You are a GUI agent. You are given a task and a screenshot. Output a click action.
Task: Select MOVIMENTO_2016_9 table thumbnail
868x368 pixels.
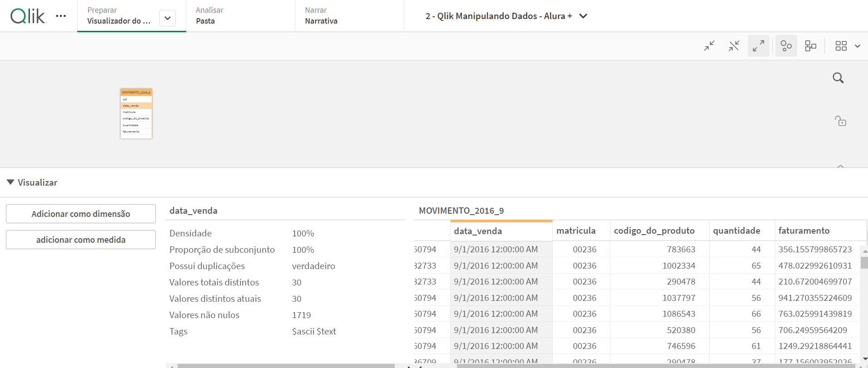tap(136, 113)
